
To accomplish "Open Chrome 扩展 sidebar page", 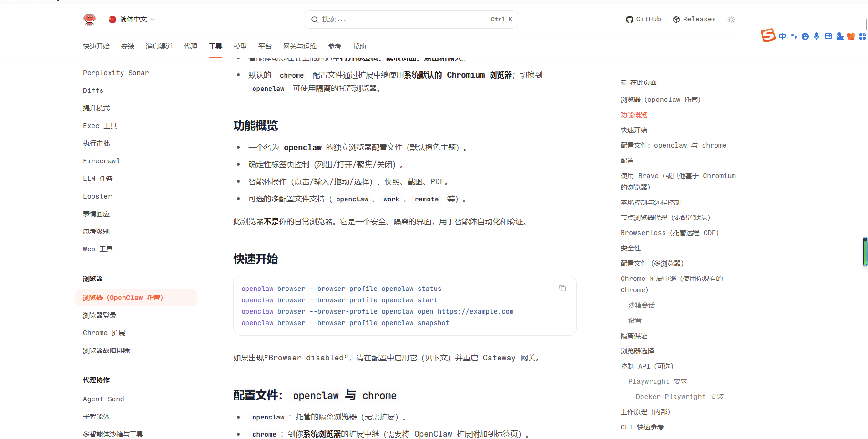I will pos(104,333).
